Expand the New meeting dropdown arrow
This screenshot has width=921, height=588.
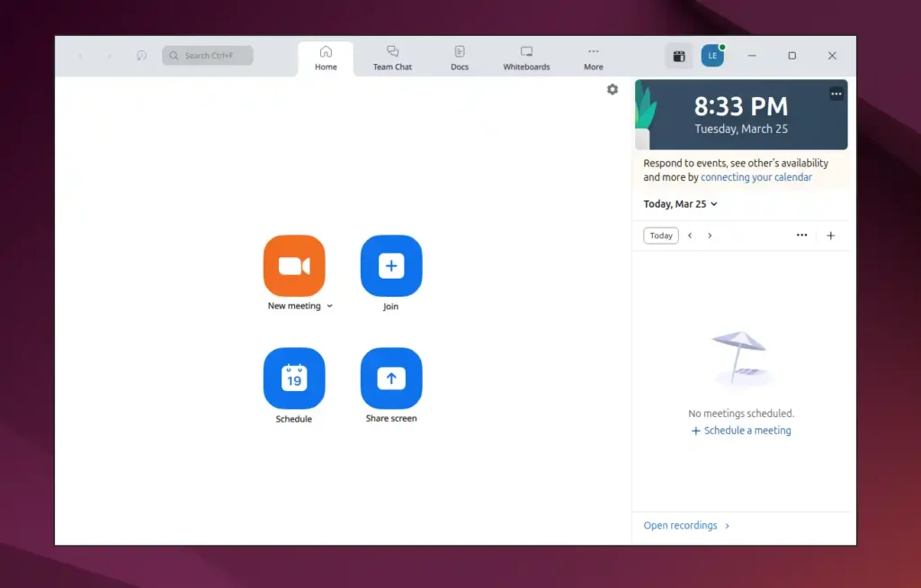(329, 306)
